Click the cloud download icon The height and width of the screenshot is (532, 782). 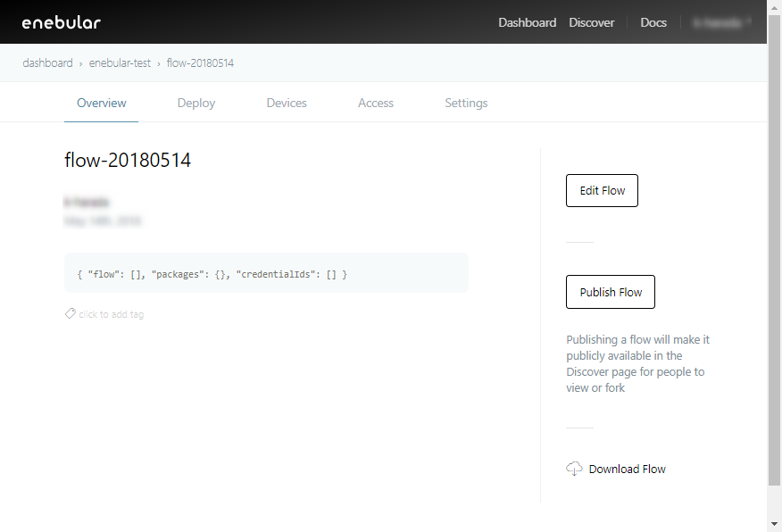tap(574, 469)
